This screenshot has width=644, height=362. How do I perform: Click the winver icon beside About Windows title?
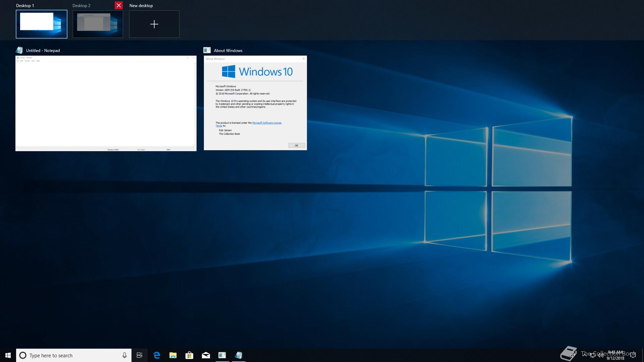click(207, 50)
